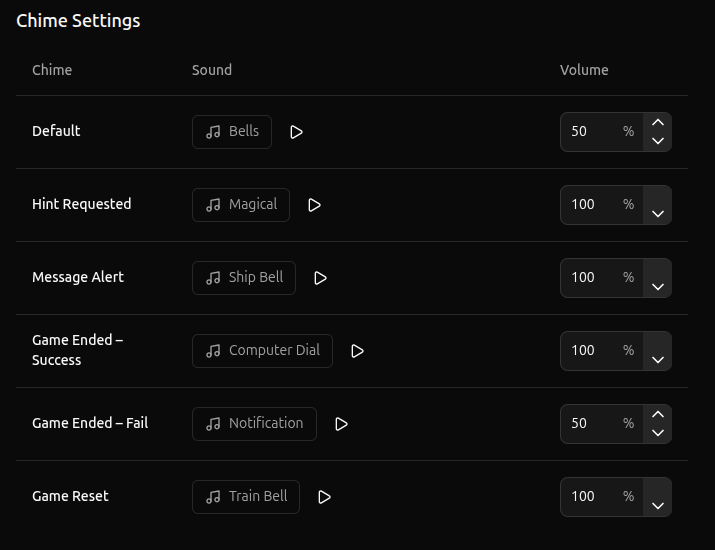Open the Train Bell sound selector
Image resolution: width=715 pixels, height=550 pixels.
246,497
